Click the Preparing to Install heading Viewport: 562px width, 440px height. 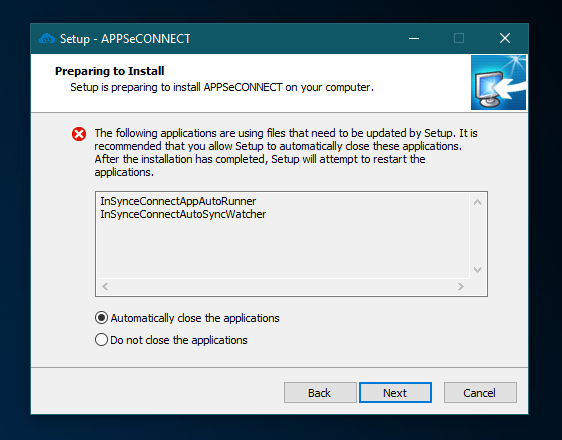(110, 71)
